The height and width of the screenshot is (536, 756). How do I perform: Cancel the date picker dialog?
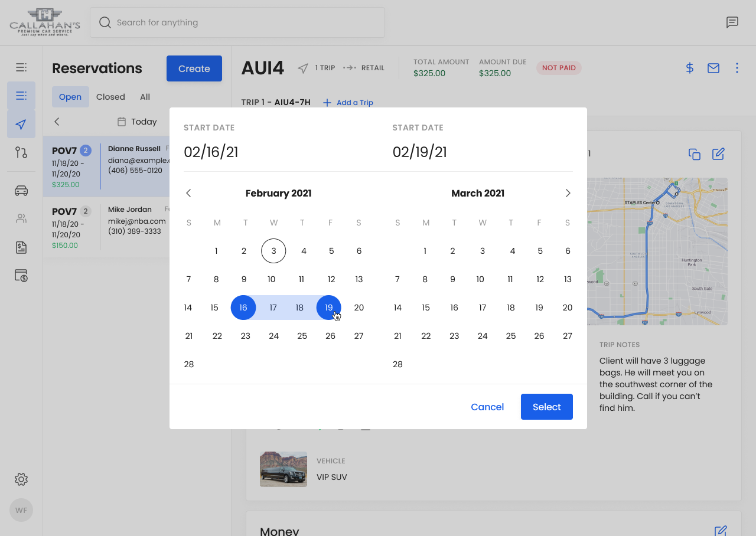(487, 407)
